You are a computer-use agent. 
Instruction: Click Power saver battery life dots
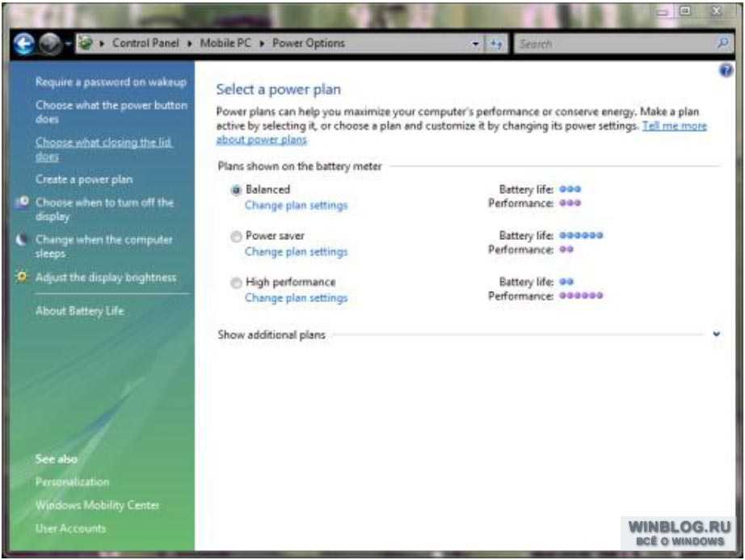pos(581,235)
